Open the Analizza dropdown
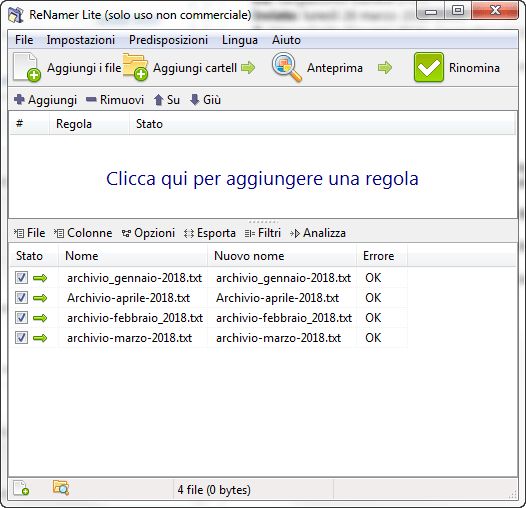 (x=318, y=233)
